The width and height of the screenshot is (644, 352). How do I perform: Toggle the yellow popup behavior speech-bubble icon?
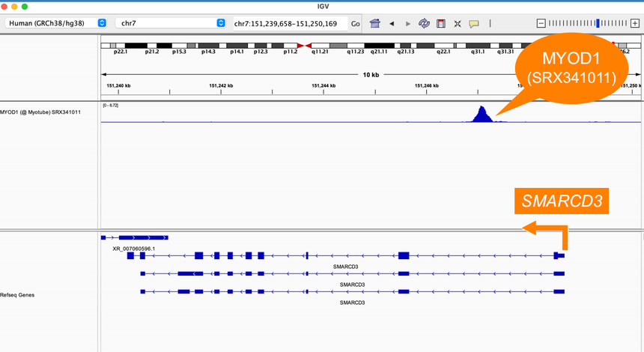[474, 23]
